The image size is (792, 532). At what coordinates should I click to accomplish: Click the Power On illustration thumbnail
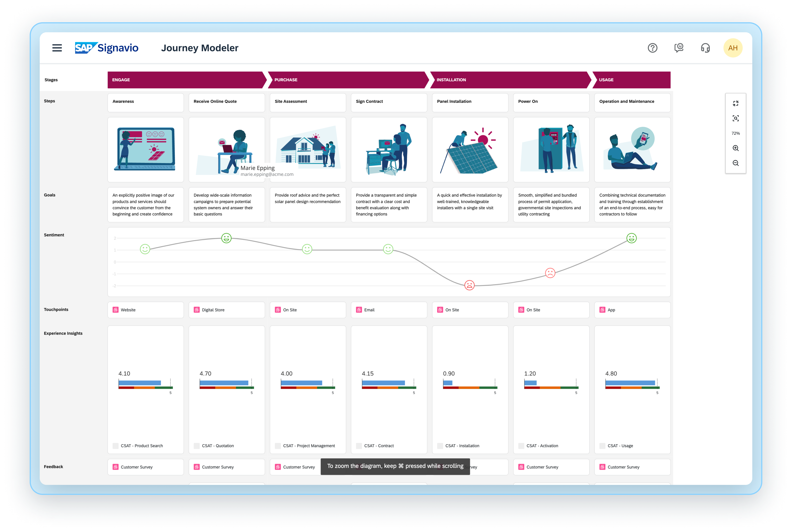[x=551, y=150]
